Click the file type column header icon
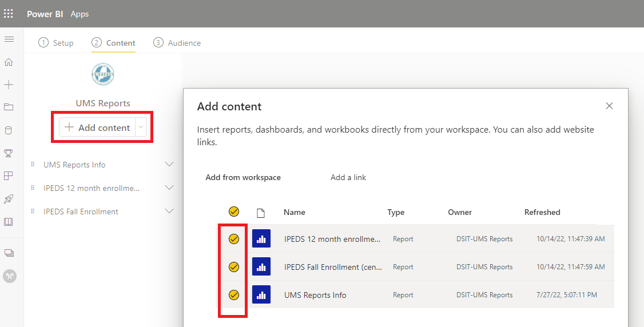This screenshot has width=644, height=327. 260,213
